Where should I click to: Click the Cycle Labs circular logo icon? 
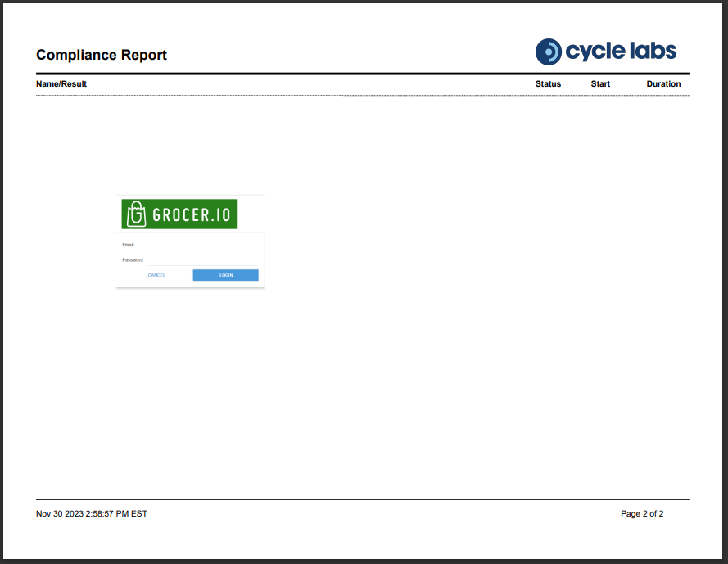point(548,52)
